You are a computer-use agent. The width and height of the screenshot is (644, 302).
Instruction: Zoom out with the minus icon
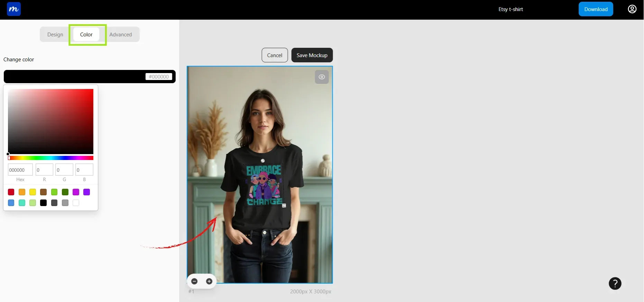(194, 281)
